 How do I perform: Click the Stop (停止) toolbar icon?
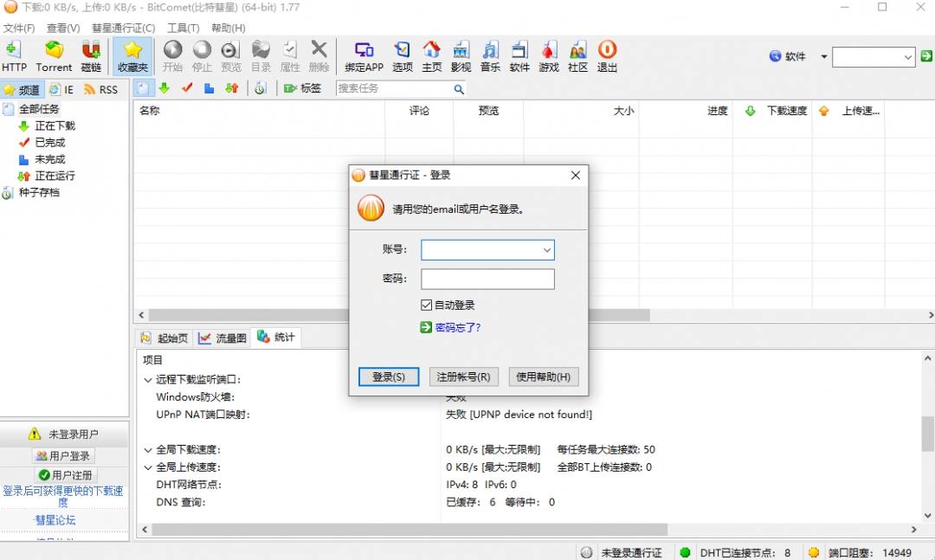tap(202, 56)
